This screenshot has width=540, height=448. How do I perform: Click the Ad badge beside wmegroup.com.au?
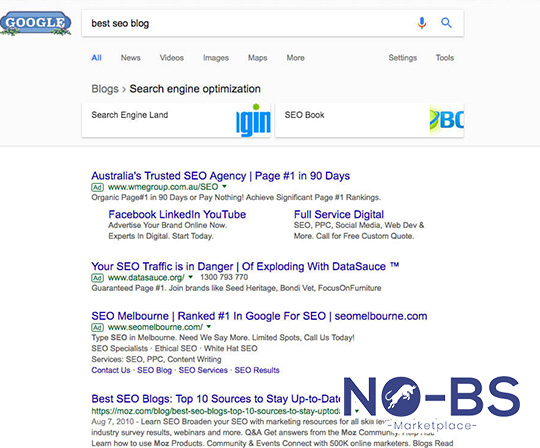click(x=97, y=187)
